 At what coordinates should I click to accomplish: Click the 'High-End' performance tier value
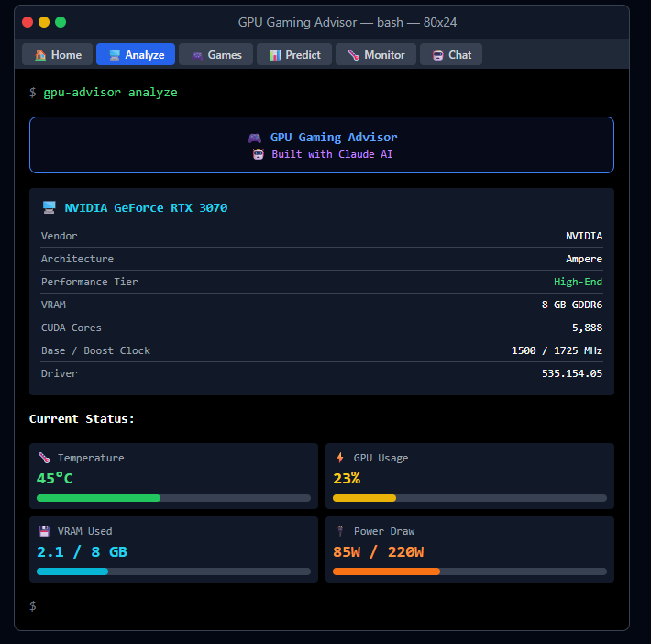pyautogui.click(x=578, y=282)
